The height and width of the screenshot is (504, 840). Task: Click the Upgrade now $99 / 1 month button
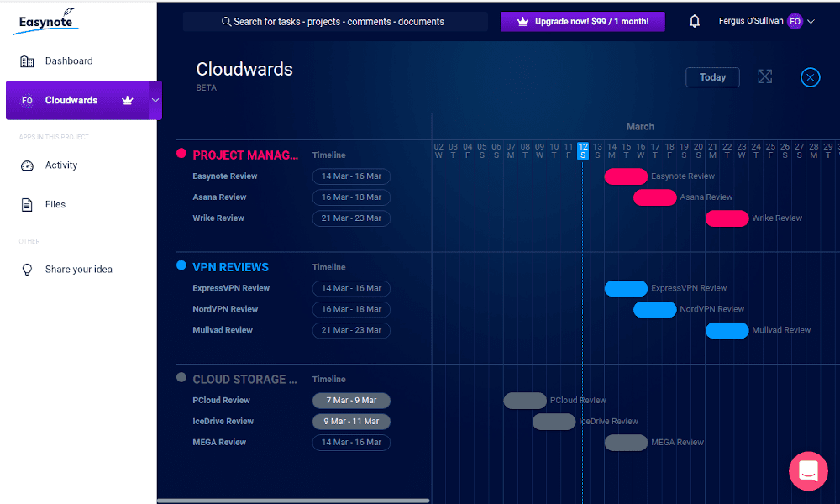583,22
